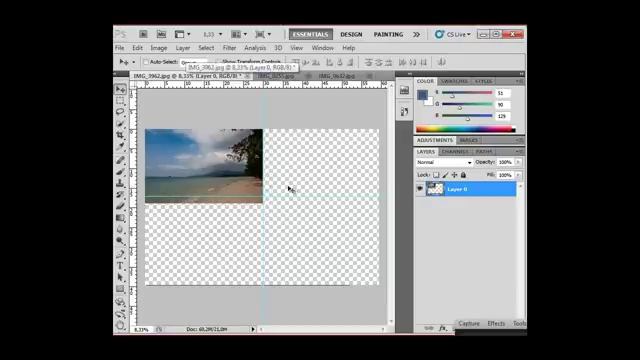Select the Blur tool
Viewport: 640px width, 360px height.
[120, 229]
